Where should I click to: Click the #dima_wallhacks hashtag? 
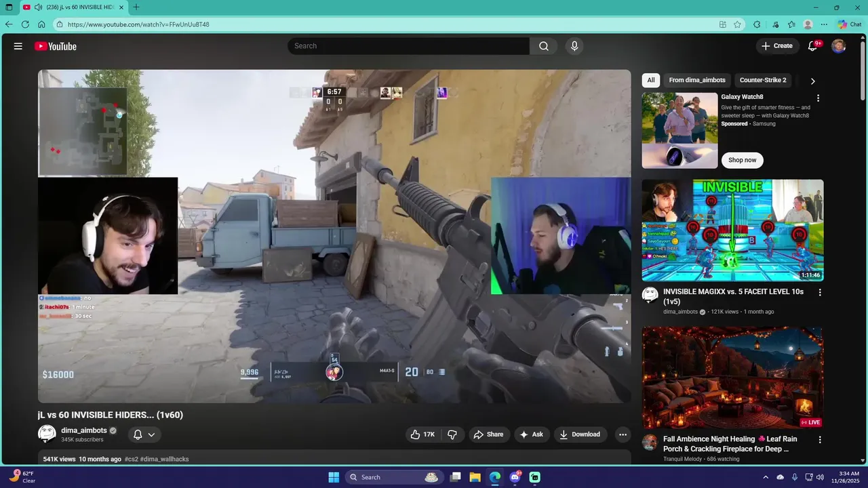click(164, 459)
